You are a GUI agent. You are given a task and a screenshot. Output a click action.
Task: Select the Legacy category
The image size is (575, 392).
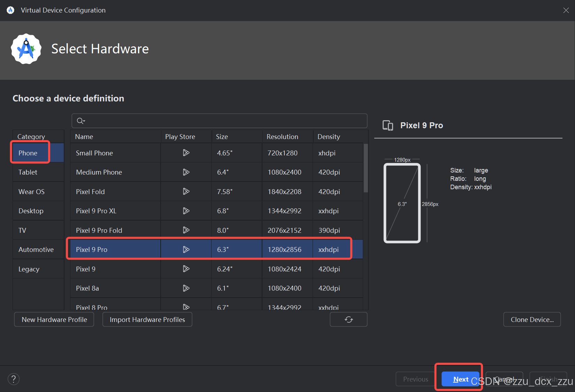click(38, 269)
